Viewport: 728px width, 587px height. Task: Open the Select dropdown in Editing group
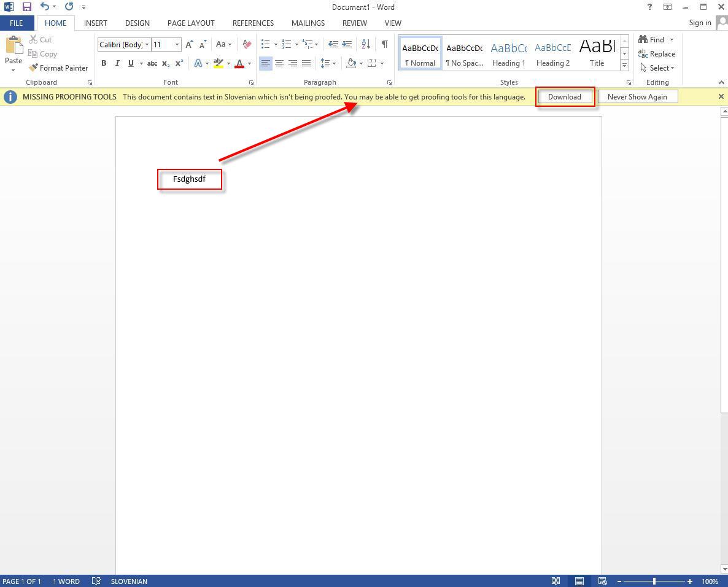coord(660,68)
